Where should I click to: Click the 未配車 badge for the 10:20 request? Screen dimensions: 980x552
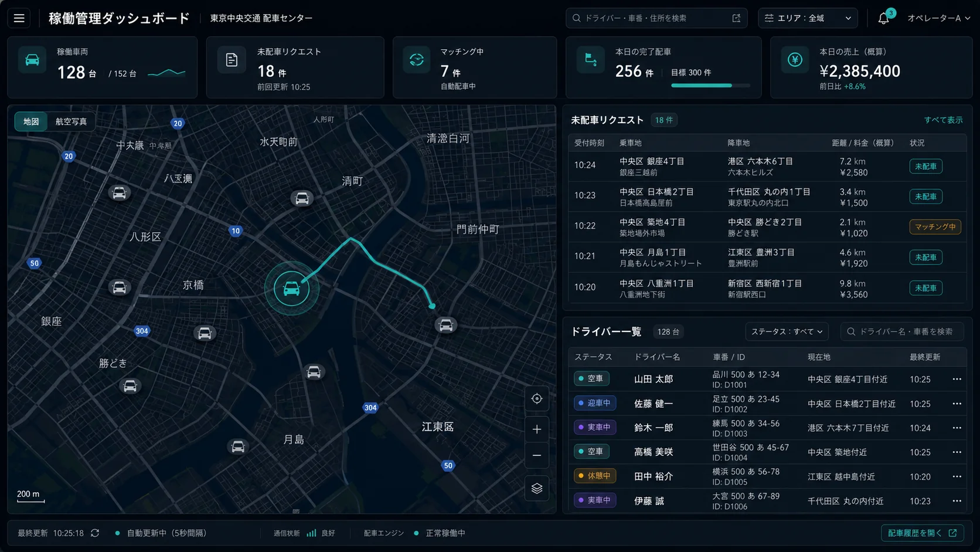tap(925, 288)
